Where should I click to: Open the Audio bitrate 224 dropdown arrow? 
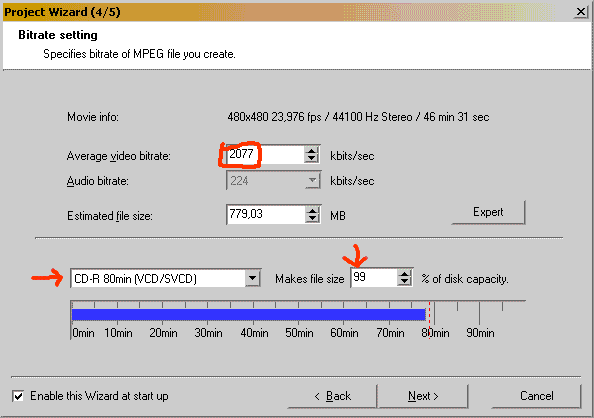point(312,181)
